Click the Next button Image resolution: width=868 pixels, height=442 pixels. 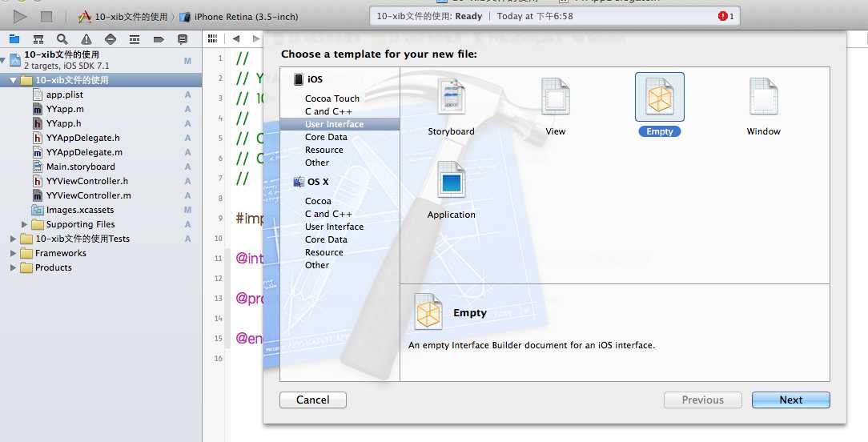(790, 400)
